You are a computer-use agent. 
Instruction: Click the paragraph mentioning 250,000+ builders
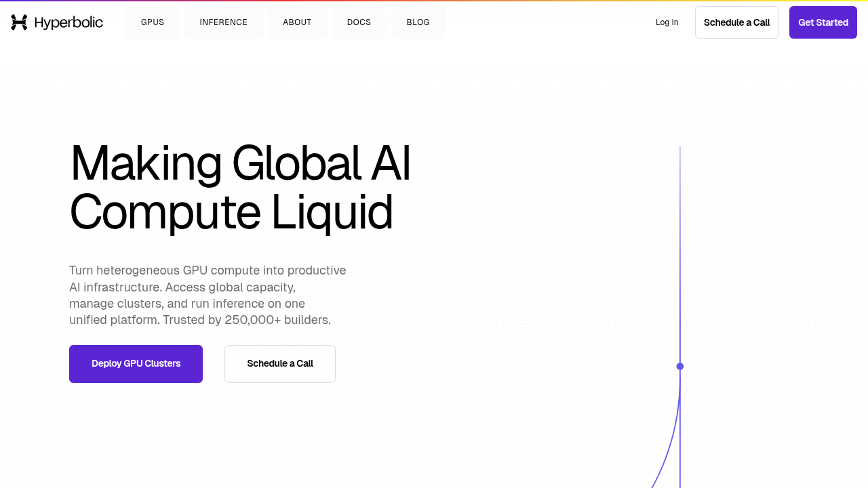208,295
